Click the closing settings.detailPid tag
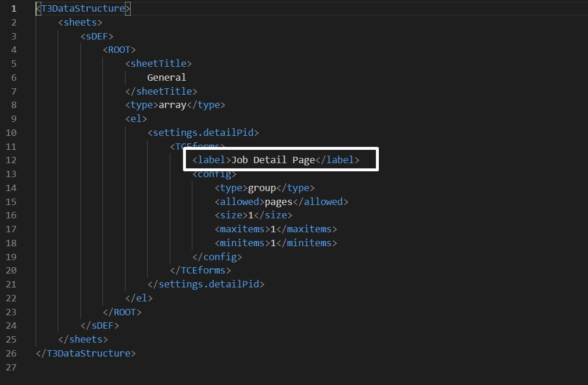The width and height of the screenshot is (588, 385). point(206,285)
